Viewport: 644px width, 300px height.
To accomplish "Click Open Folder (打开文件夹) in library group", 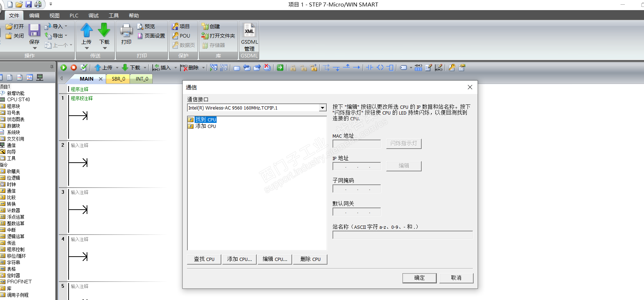I will pyautogui.click(x=218, y=36).
